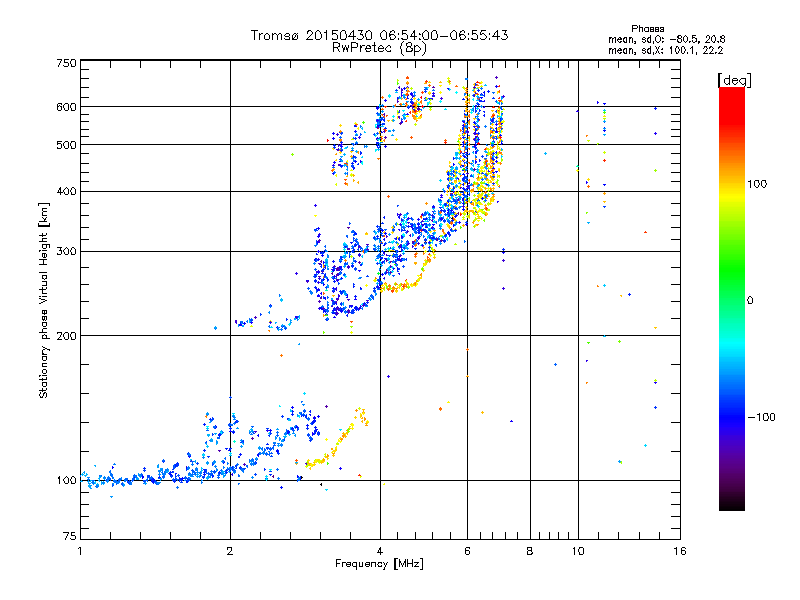Click the colorbar tick label "100"
Image resolution: width=800 pixels, height=600 pixels.
[757, 184]
